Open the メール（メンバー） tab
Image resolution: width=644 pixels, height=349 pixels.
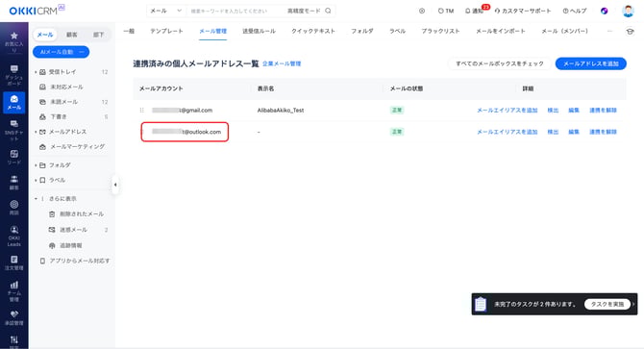pos(565,31)
